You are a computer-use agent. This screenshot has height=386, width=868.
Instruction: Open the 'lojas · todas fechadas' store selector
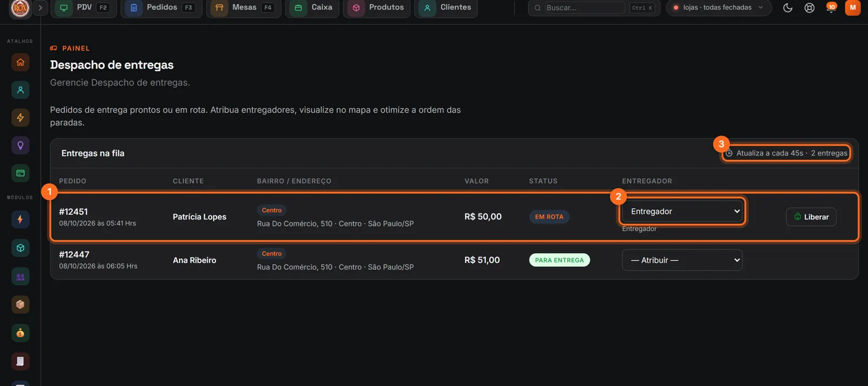(x=718, y=8)
